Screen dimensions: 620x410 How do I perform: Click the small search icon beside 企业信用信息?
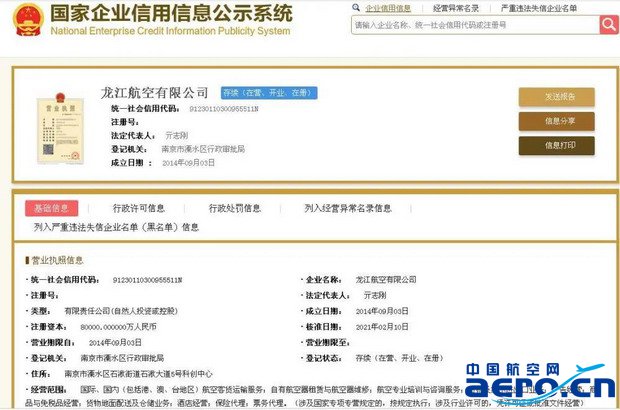pos(356,8)
